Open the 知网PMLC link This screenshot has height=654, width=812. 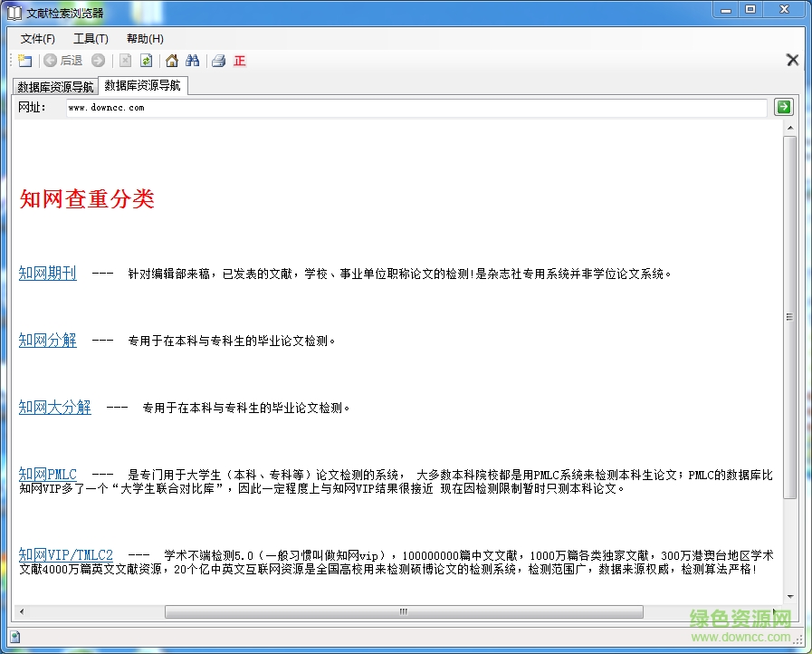[x=48, y=474]
